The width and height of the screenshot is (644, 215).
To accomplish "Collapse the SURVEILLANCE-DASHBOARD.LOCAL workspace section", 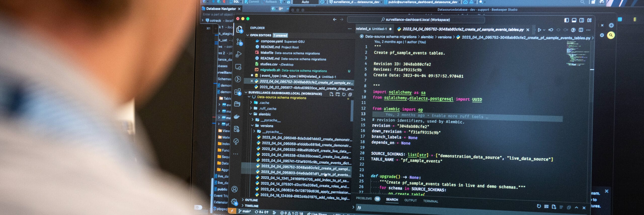I will [x=246, y=93].
